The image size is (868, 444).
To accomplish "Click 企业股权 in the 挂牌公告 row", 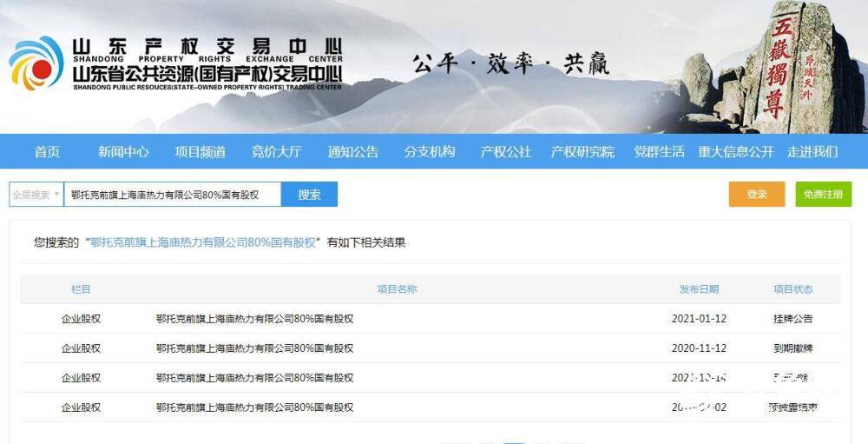I will (x=81, y=319).
